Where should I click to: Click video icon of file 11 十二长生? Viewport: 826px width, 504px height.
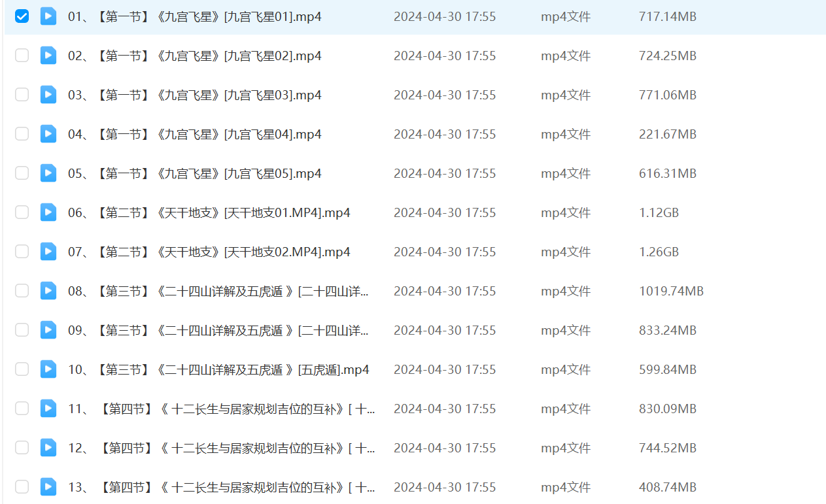pyautogui.click(x=48, y=409)
